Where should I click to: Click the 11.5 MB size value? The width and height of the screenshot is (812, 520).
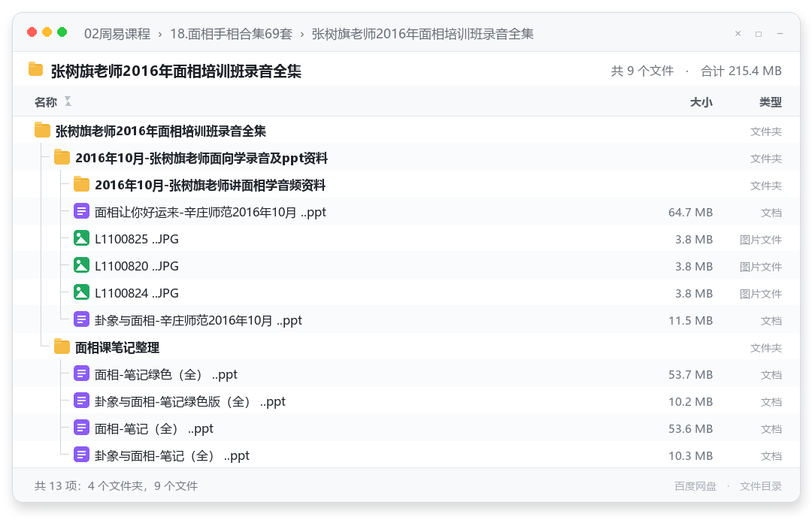690,320
